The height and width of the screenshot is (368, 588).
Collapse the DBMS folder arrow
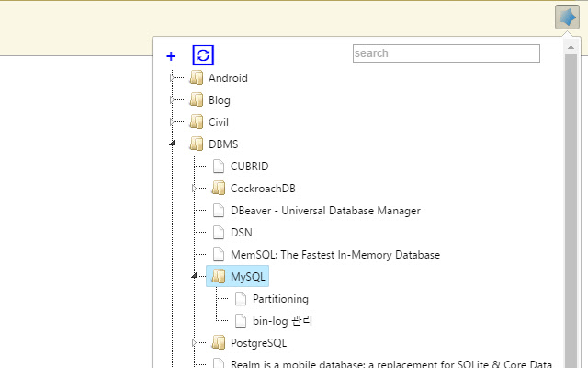pyautogui.click(x=172, y=144)
